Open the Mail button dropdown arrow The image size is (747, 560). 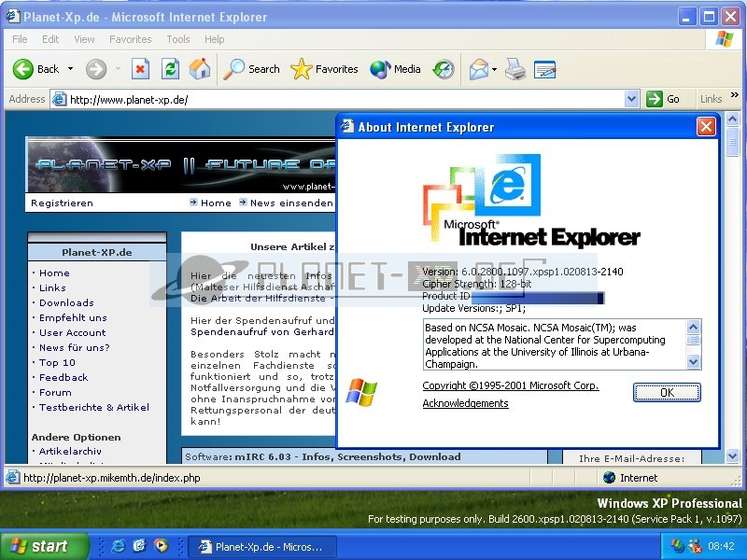click(x=495, y=69)
